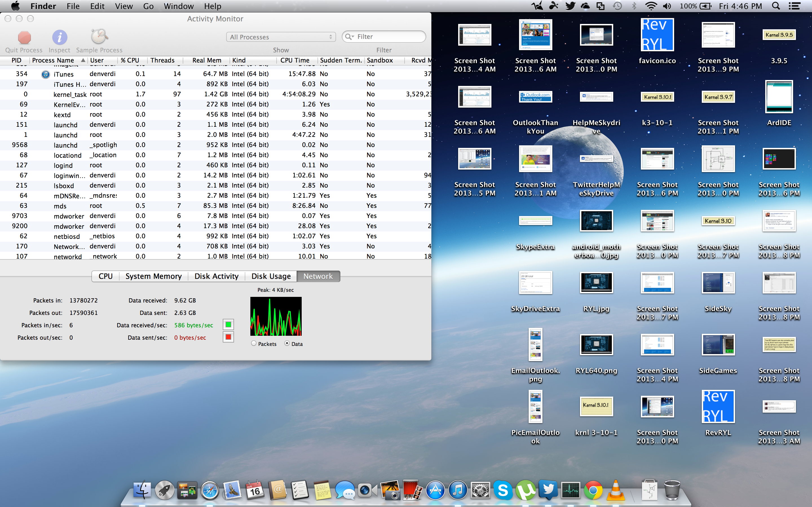812x507 pixels.
Task: Select the Network tab in Activity Monitor
Action: (x=317, y=276)
